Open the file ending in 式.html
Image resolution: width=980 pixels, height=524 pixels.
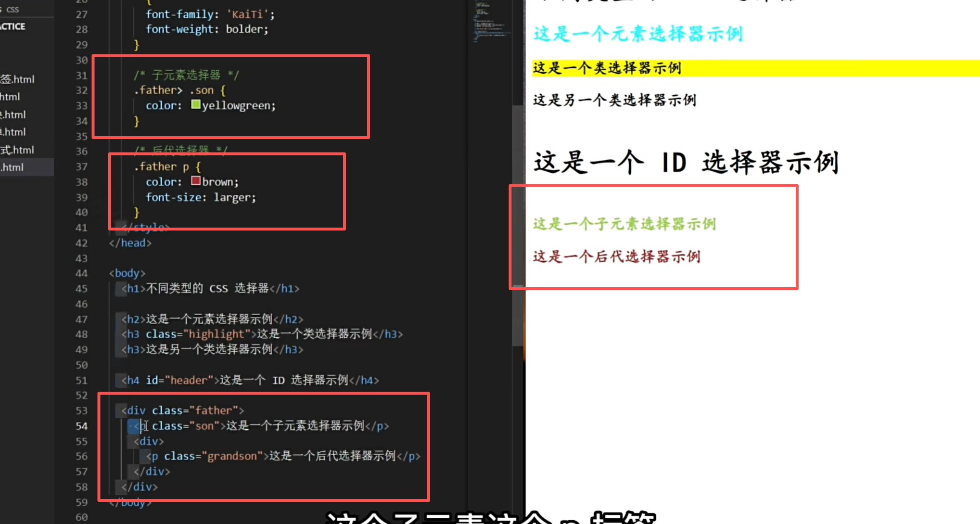(x=17, y=150)
